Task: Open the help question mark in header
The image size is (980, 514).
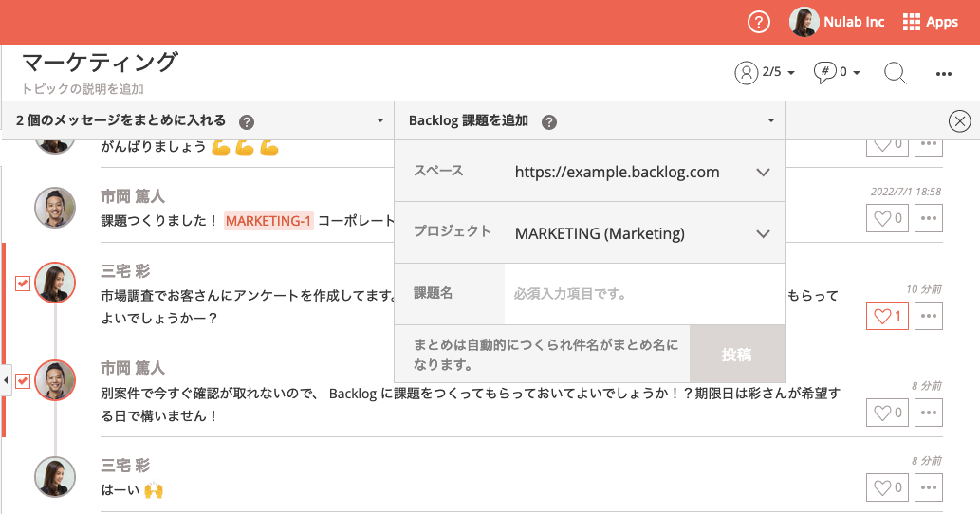Action: pos(758,23)
